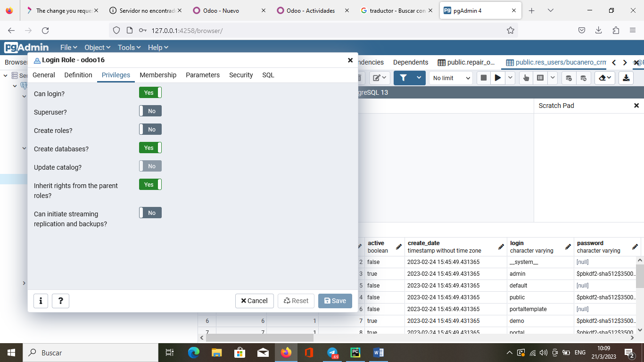Image resolution: width=644 pixels, height=362 pixels.
Task: Switch to the 'Odoo - Actividades' browser tab
Action: 311,10
